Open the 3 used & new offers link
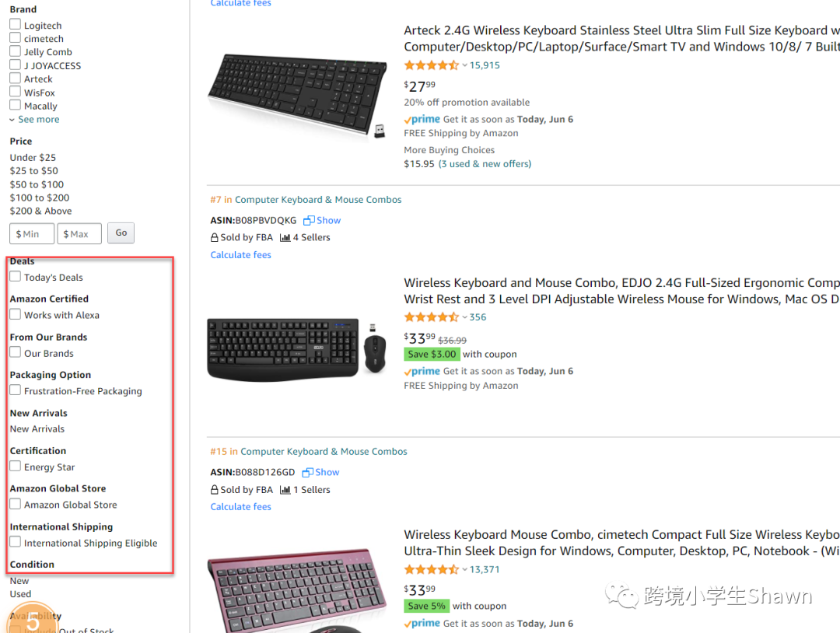 pyautogui.click(x=485, y=164)
